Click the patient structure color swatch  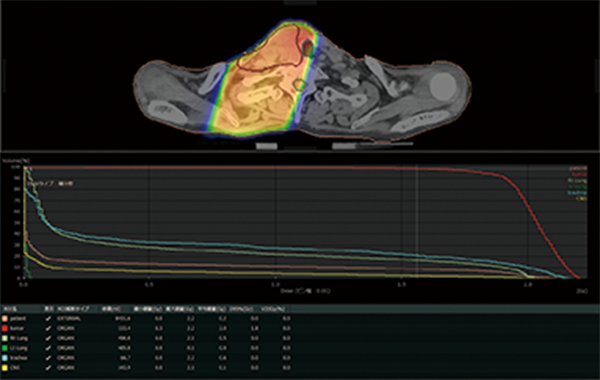coord(5,318)
